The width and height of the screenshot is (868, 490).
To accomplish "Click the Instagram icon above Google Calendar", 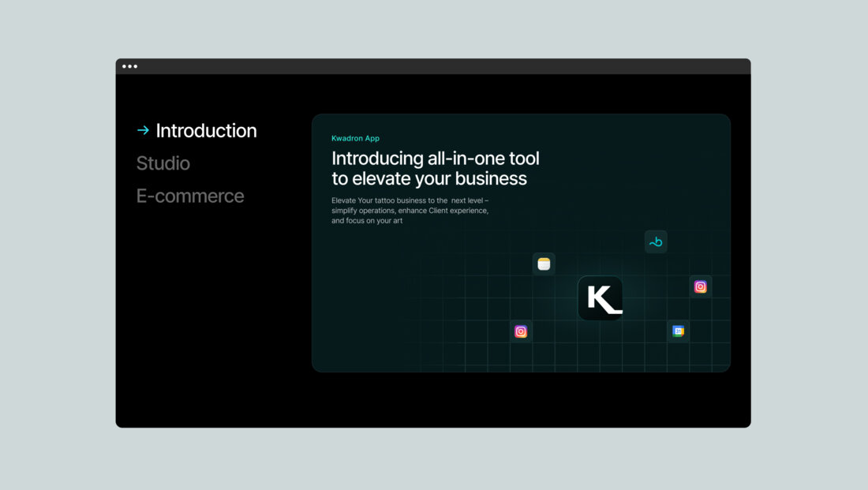I will 701,286.
